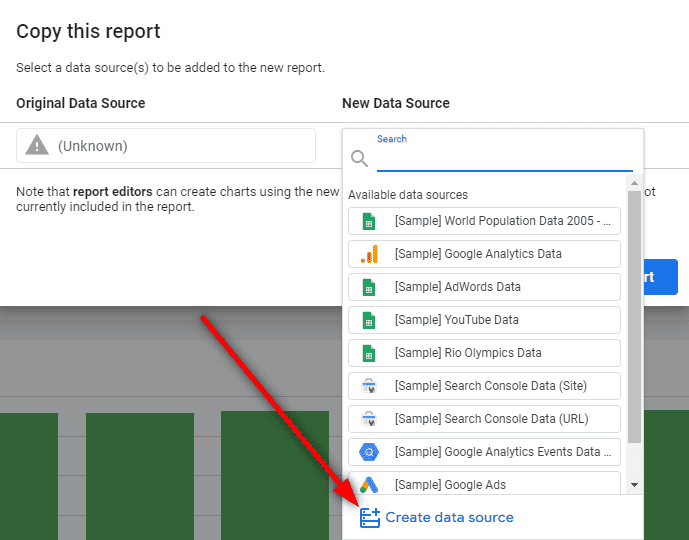Choose [Sample] Search Console Data (Site)
The image size is (689, 540).
[484, 386]
